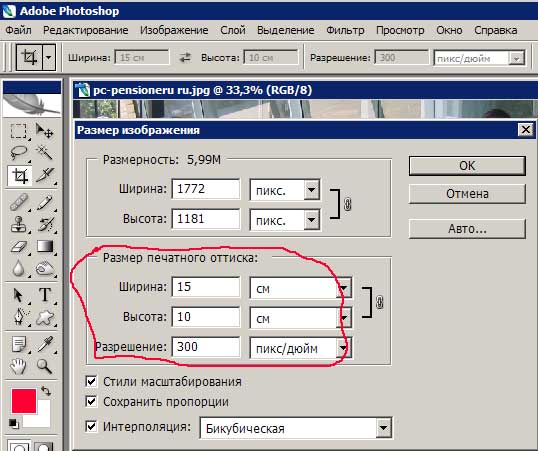The image size is (538, 451).
Task: Select the Move tool
Action: point(45,131)
